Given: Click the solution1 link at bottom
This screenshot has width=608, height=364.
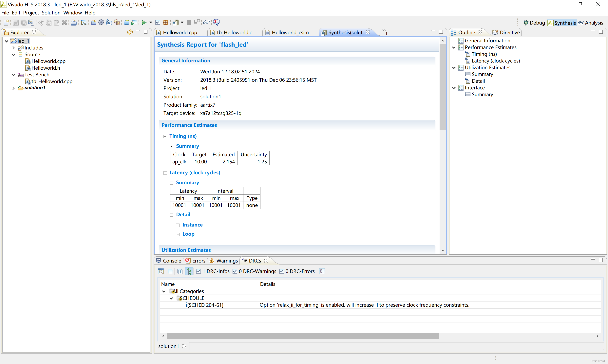Looking at the screenshot, I should tap(169, 346).
